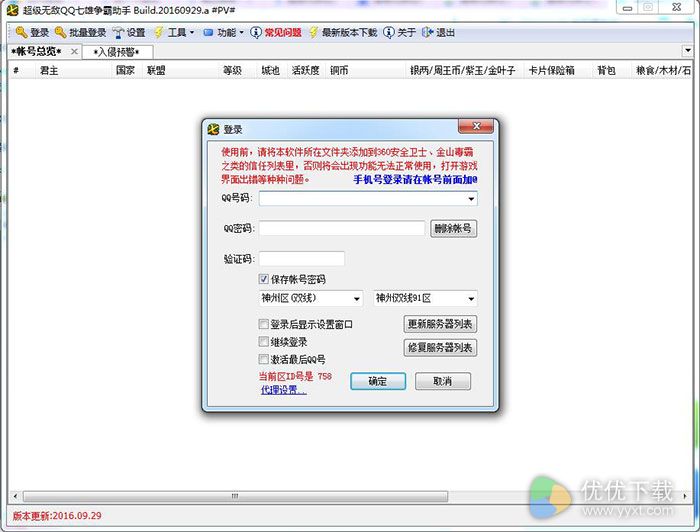Image resolution: width=700 pixels, height=532 pixels.
Task: Enable 激活最后QQ号 checkbox
Action: click(263, 359)
